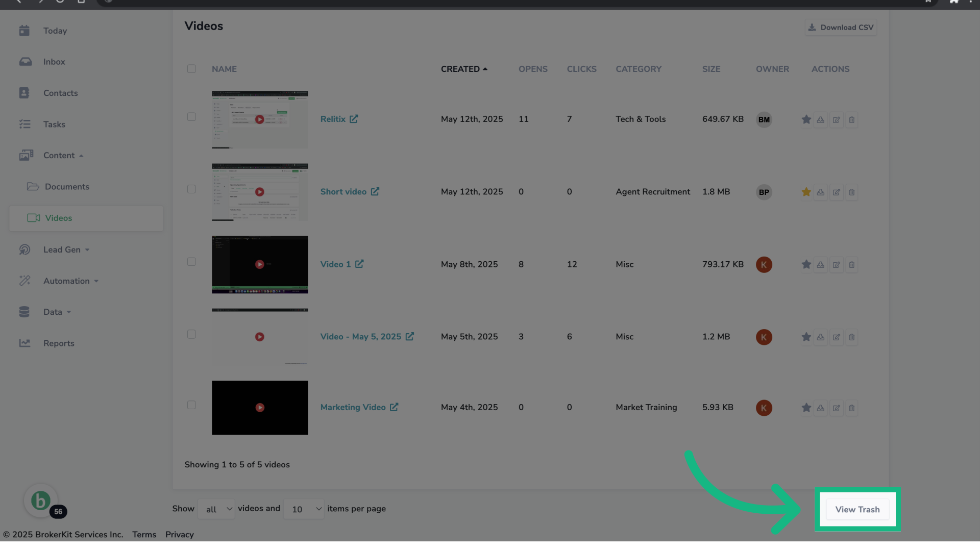Edit the Video - May 5, 2025 entry
Image resolution: width=980 pixels, height=551 pixels.
point(836,337)
